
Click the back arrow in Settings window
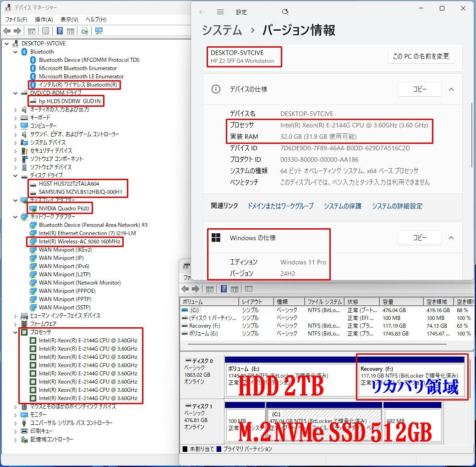pos(202,12)
